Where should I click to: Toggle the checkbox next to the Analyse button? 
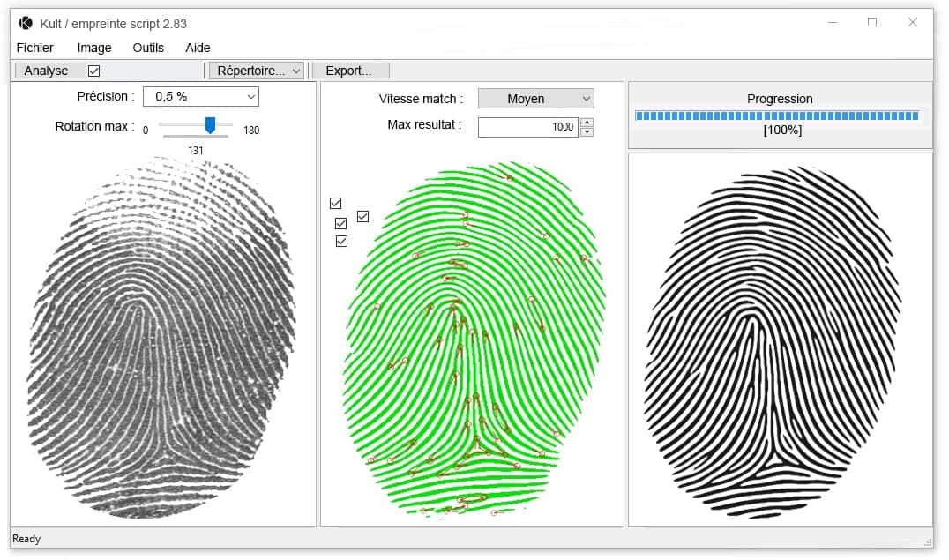click(94, 71)
